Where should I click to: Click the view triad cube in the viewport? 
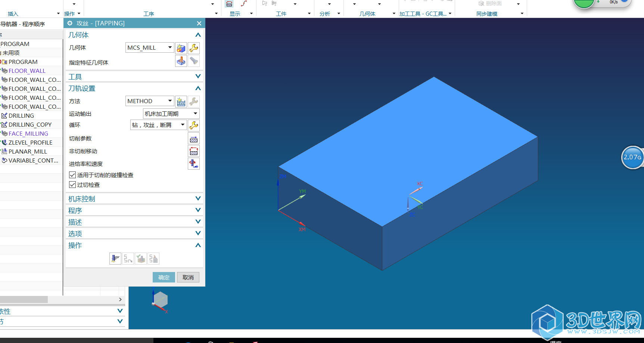(x=160, y=300)
